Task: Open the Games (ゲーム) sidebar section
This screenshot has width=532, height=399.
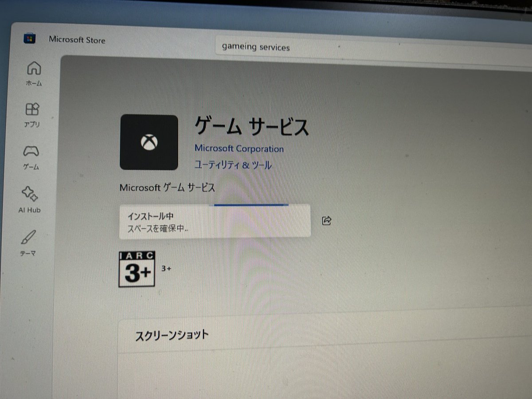Action: 31,157
